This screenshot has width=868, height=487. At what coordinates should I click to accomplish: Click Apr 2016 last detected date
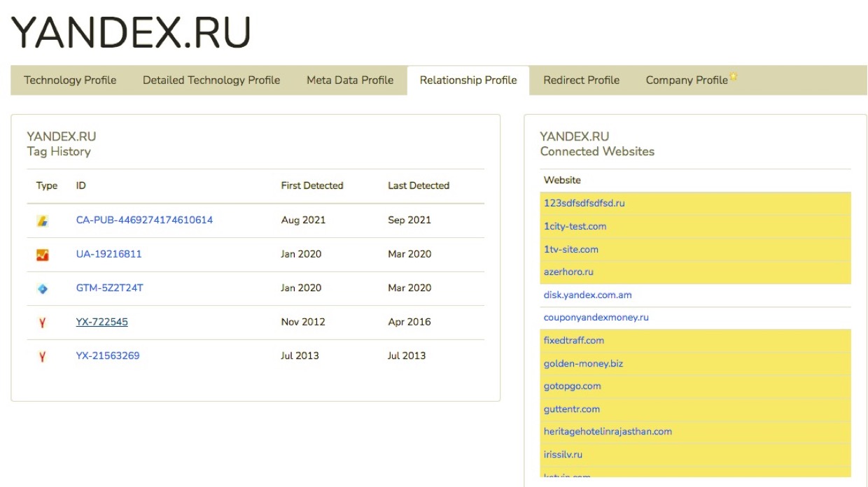pyautogui.click(x=409, y=323)
